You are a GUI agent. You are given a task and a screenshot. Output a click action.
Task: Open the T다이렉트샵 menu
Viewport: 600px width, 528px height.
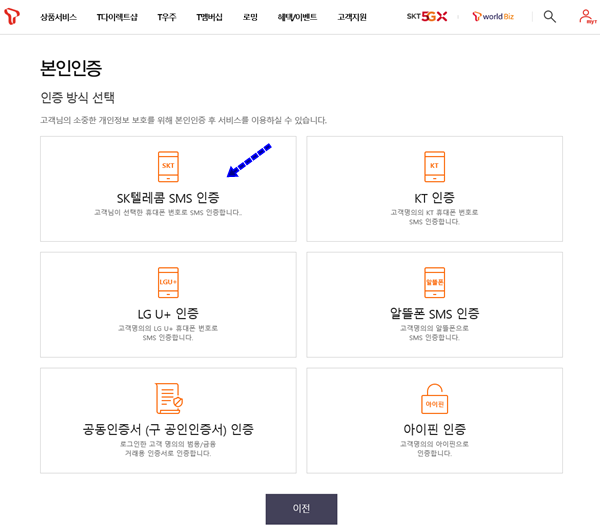click(x=117, y=17)
